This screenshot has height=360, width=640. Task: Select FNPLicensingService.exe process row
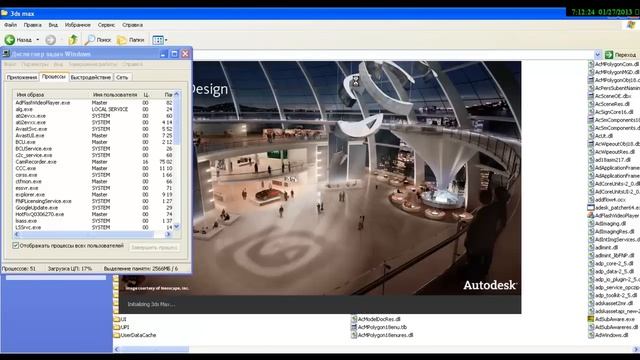(x=93, y=201)
